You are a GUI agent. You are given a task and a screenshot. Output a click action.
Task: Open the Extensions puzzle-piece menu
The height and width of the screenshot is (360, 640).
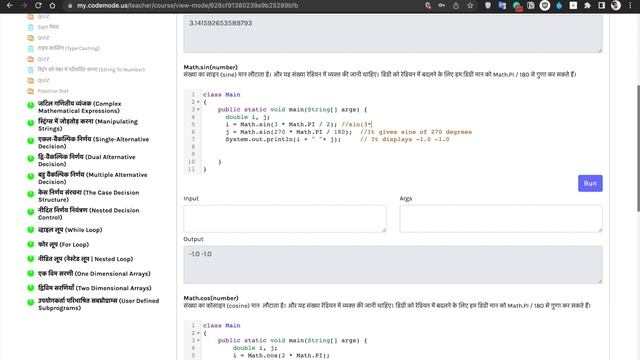587,5
